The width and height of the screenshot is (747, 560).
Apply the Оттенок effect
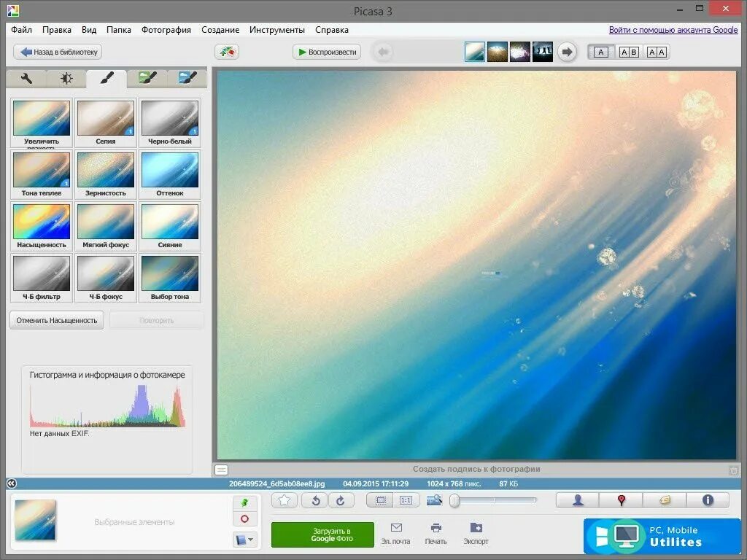pyautogui.click(x=169, y=175)
